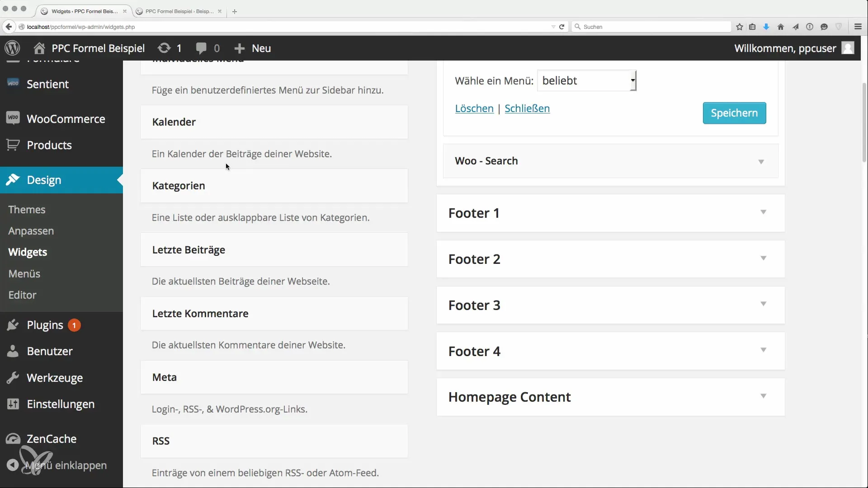
Task: Switch to the PPC Formel Beispiel browser tab
Action: coord(179,11)
